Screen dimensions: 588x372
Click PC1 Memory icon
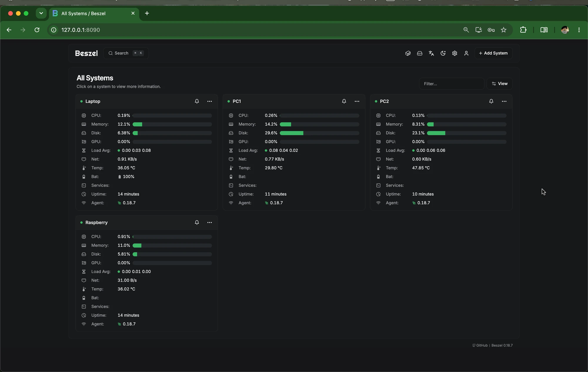[x=231, y=124]
